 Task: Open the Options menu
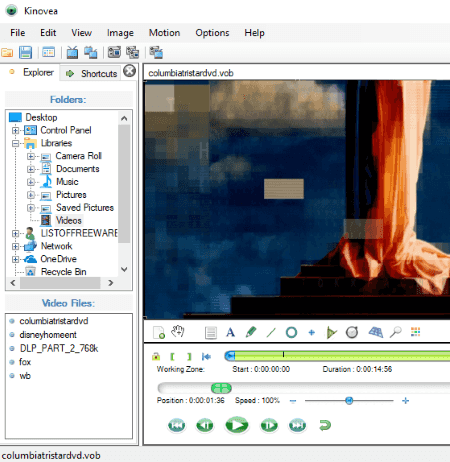[x=212, y=33]
